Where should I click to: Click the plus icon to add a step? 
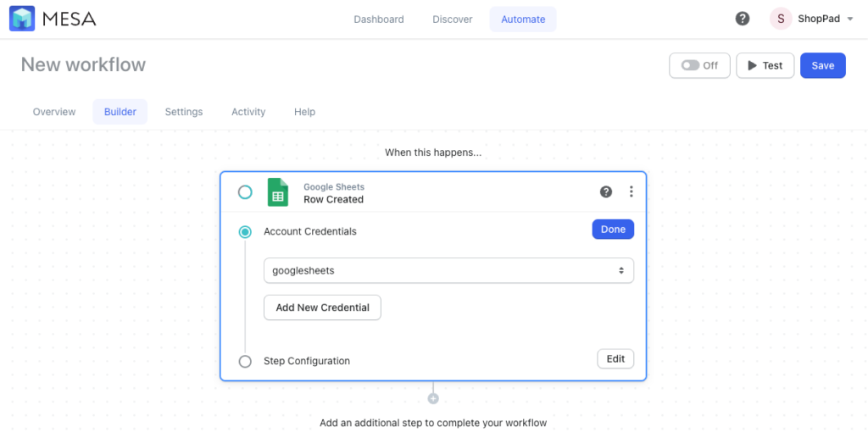click(x=433, y=398)
